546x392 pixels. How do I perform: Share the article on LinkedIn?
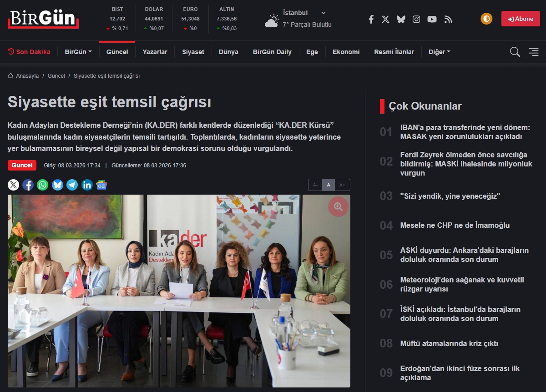pyautogui.click(x=87, y=185)
